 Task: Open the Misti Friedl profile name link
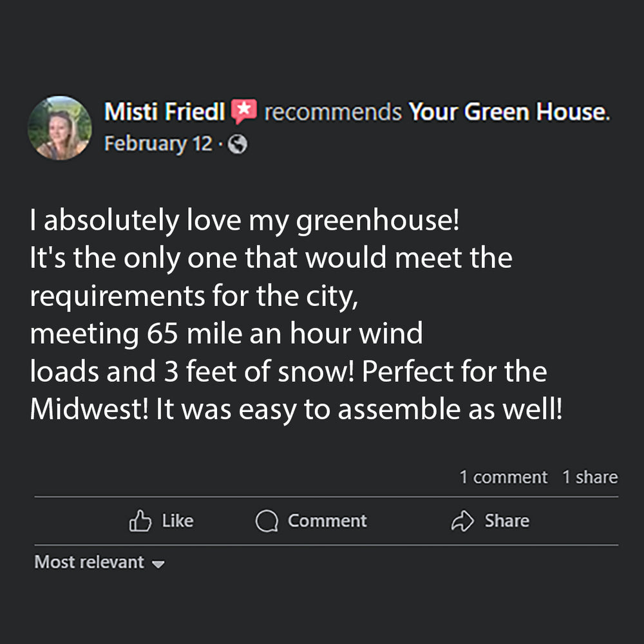164,113
